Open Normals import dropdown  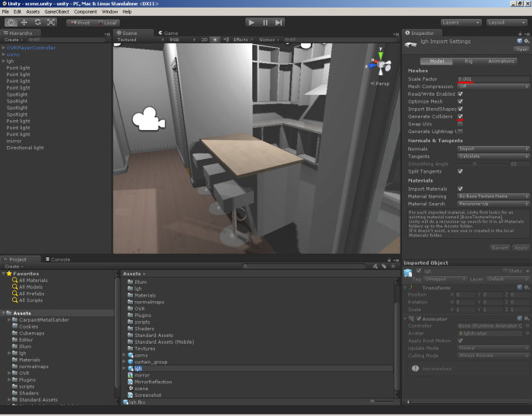493,149
